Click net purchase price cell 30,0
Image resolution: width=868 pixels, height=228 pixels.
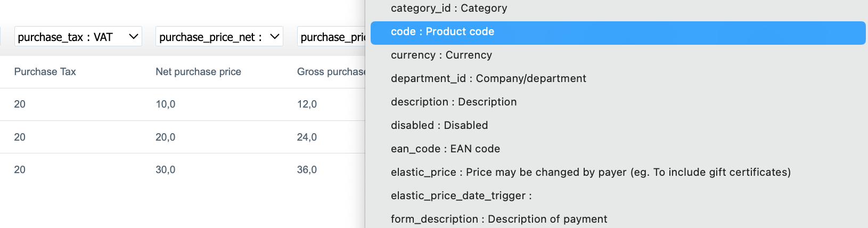click(166, 170)
